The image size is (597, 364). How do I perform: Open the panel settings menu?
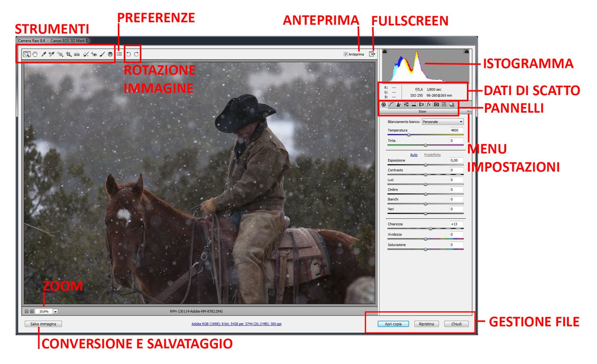pos(469,112)
